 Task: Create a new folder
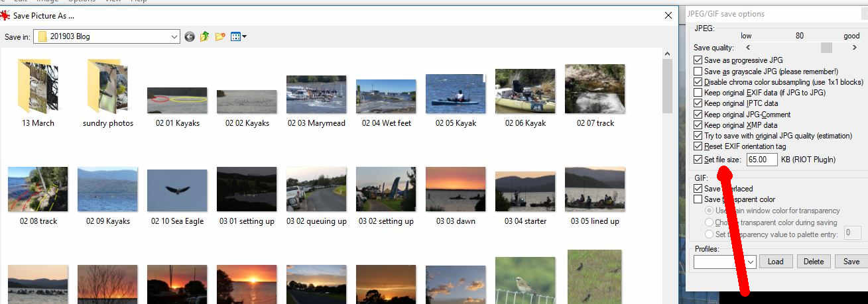point(220,36)
